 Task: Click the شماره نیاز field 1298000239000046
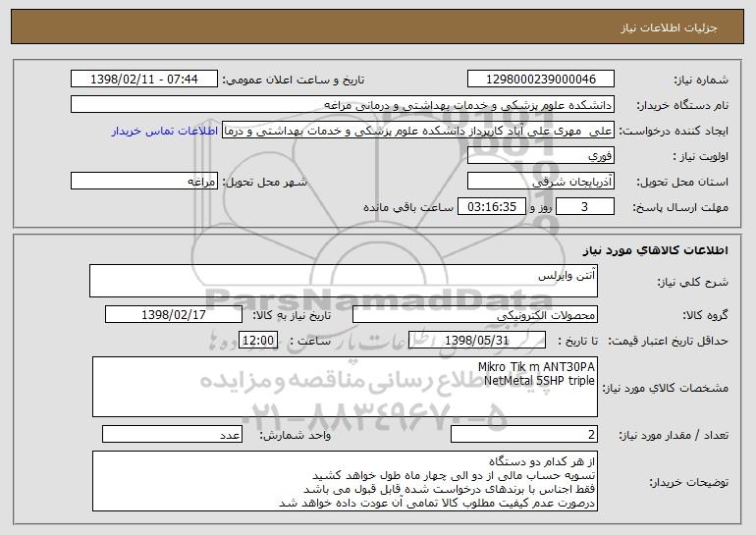click(540, 80)
